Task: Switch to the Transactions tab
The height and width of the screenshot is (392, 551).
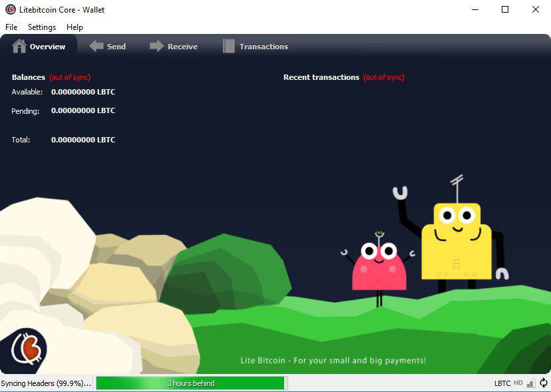Action: 256,46
